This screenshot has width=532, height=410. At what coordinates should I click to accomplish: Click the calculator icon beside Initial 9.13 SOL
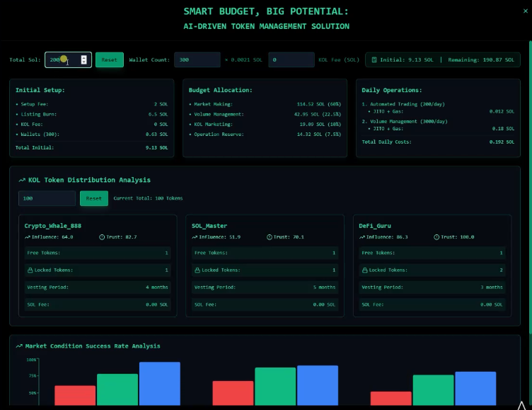tap(374, 59)
